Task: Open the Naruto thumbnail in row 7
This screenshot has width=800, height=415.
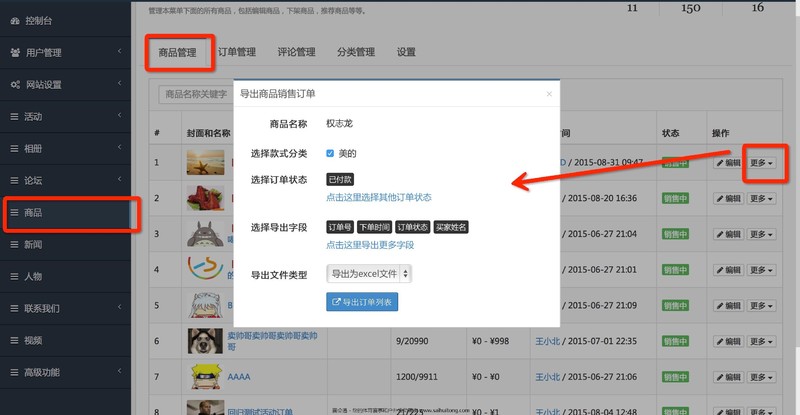Action: pos(205,377)
